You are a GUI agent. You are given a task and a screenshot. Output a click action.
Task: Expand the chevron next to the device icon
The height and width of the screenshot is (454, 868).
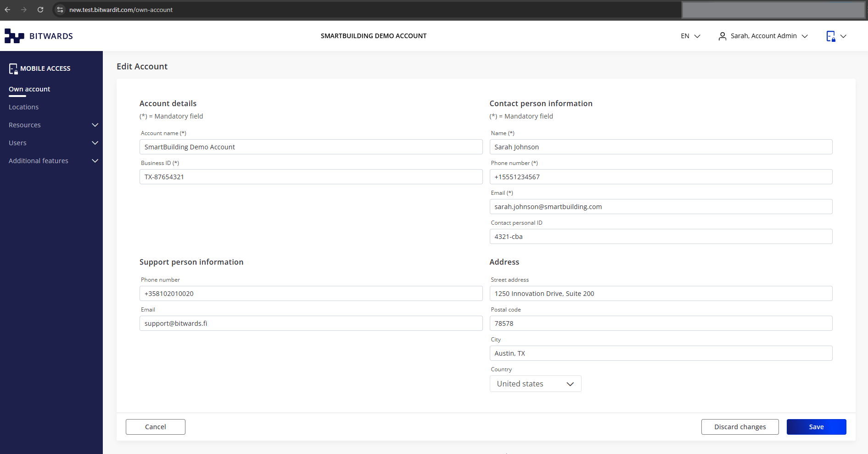coord(843,36)
